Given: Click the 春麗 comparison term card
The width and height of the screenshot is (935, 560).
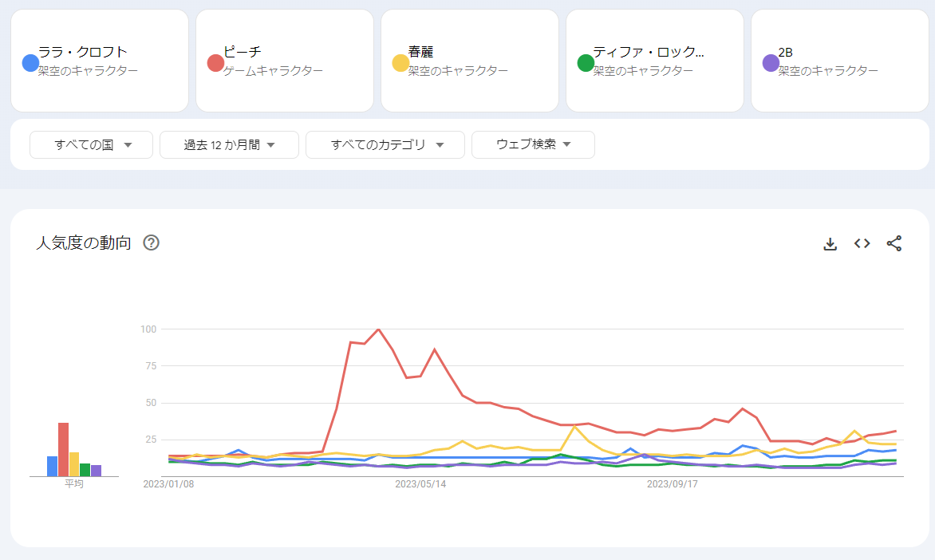Looking at the screenshot, I should click(x=470, y=61).
